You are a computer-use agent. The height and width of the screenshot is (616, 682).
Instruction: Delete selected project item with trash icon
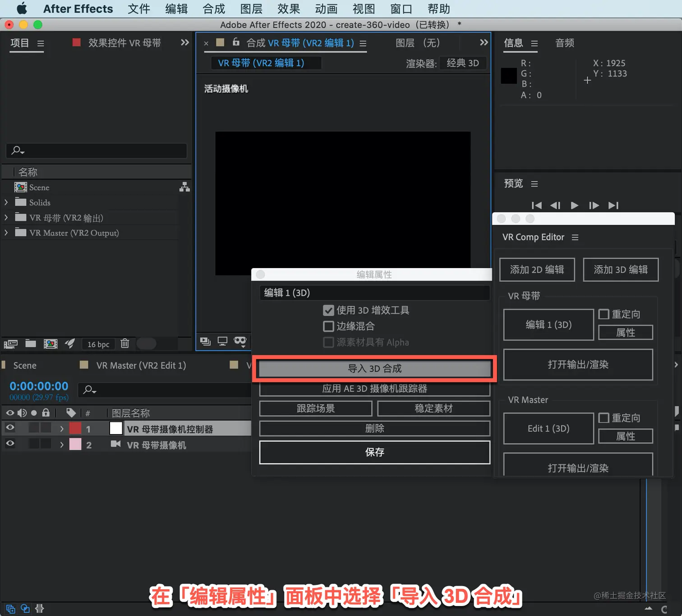tap(125, 343)
